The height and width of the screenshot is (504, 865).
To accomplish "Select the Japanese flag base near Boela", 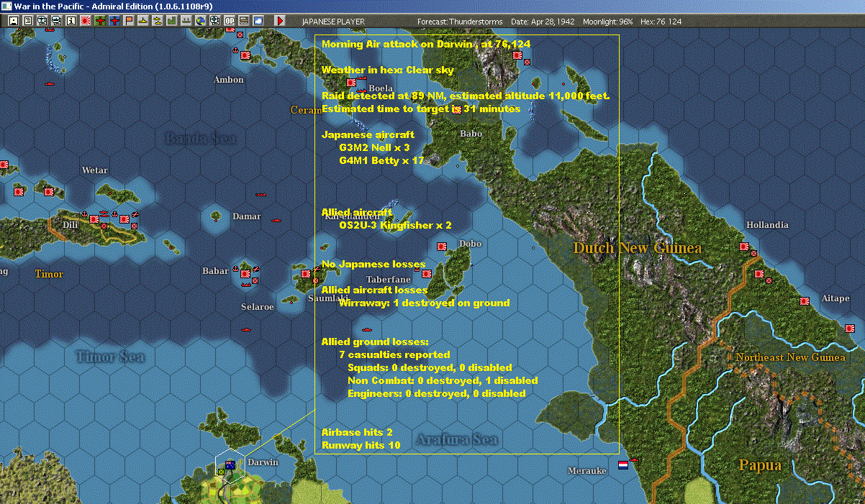I will [x=351, y=83].
